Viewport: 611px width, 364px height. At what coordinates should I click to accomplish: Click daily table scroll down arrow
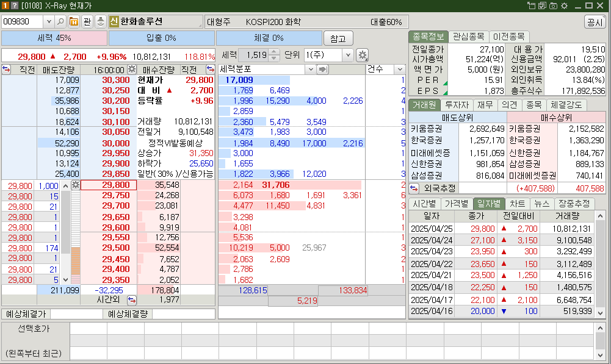pyautogui.click(x=600, y=313)
